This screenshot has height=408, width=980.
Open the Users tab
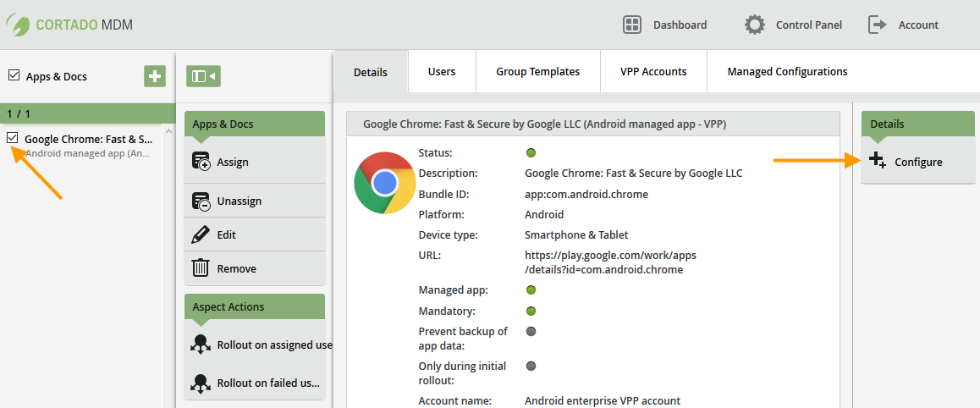442,71
